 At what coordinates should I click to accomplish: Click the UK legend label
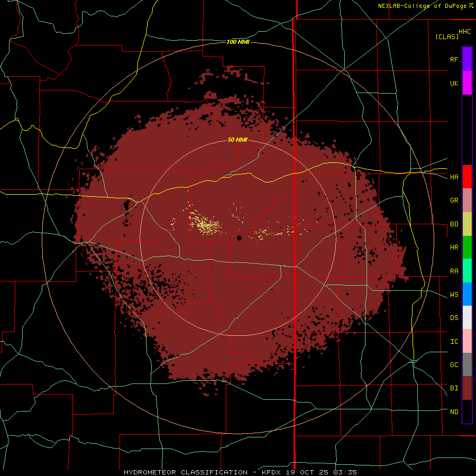[454, 83]
